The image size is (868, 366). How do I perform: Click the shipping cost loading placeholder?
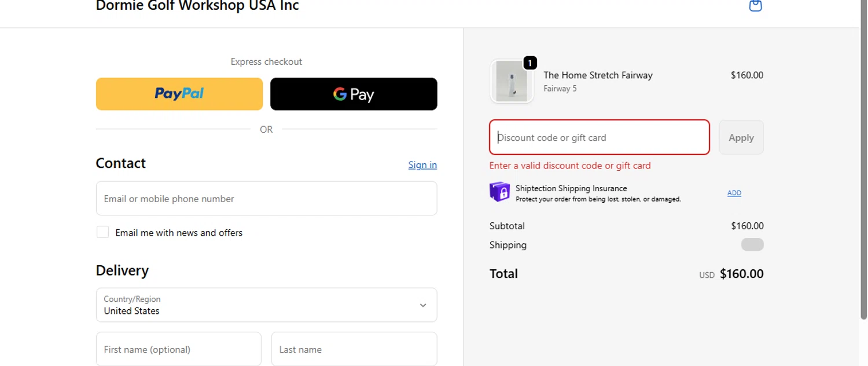752,244
